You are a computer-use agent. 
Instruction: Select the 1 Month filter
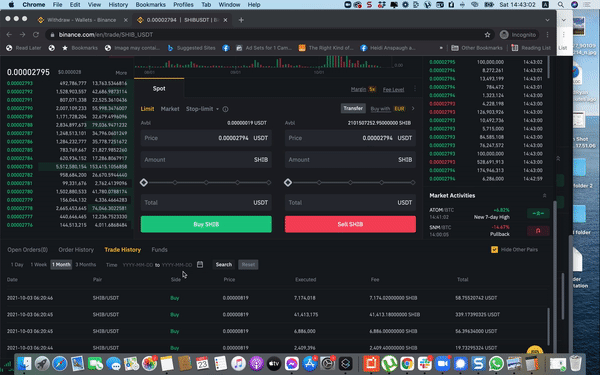(x=61, y=264)
